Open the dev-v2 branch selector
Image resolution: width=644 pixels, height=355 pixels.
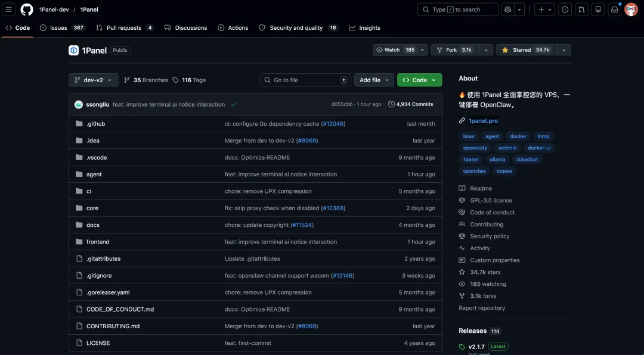click(93, 80)
